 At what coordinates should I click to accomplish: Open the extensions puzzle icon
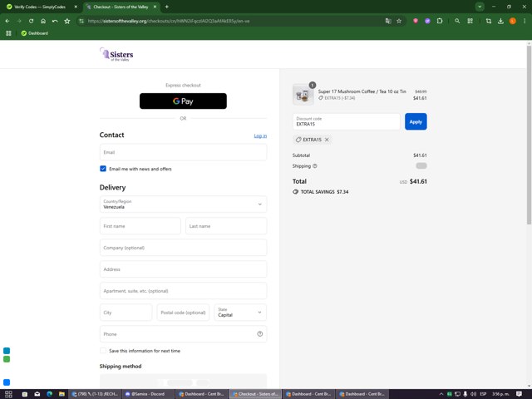[440, 21]
